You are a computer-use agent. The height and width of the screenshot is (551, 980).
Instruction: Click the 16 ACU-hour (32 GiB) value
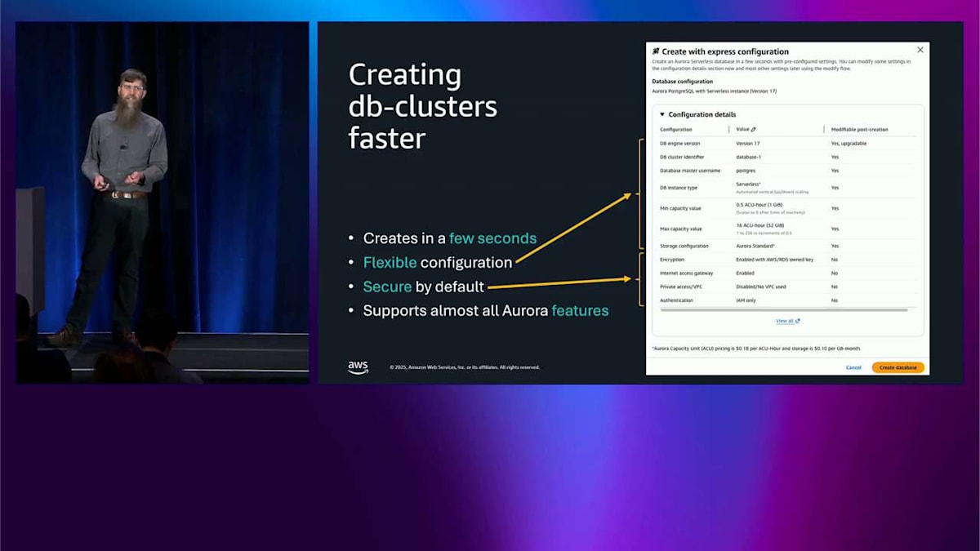pyautogui.click(x=759, y=224)
